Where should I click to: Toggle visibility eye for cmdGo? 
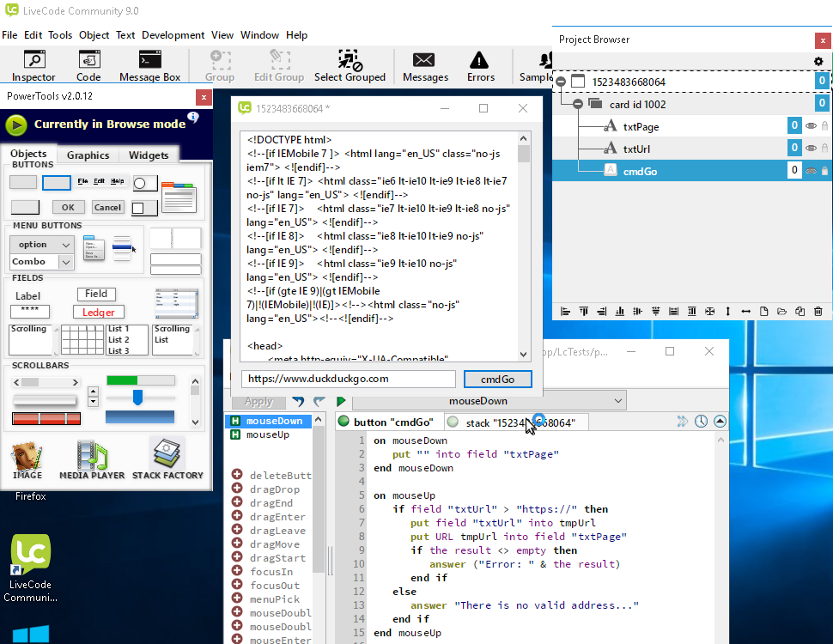[810, 171]
